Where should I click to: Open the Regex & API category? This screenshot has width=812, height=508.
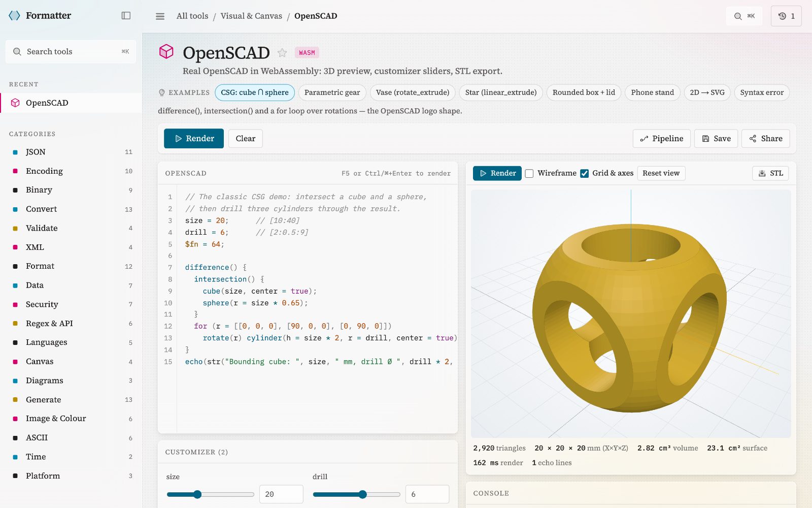pyautogui.click(x=71, y=324)
